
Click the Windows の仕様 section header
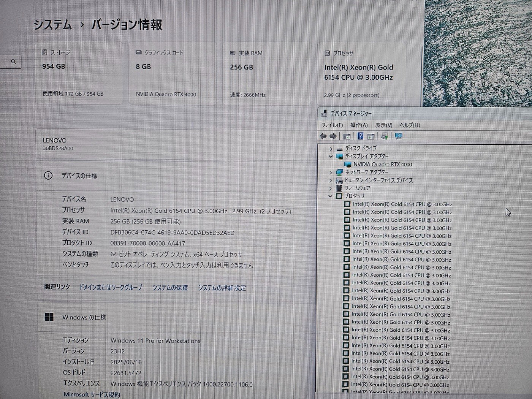click(84, 317)
